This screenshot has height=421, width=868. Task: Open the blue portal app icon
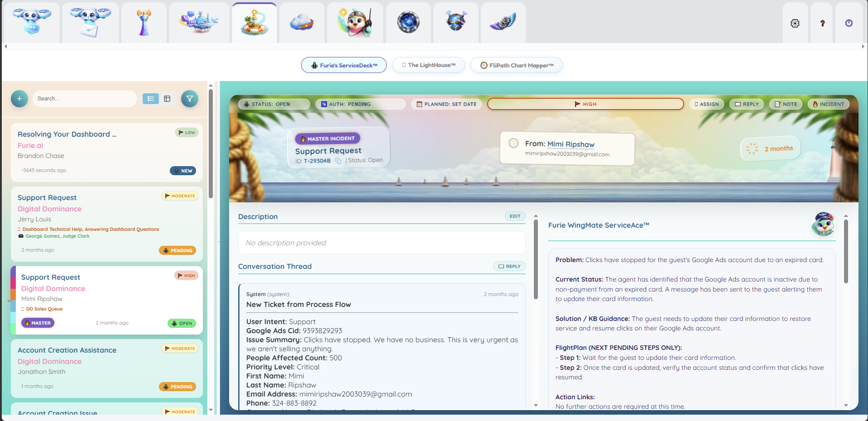408,22
